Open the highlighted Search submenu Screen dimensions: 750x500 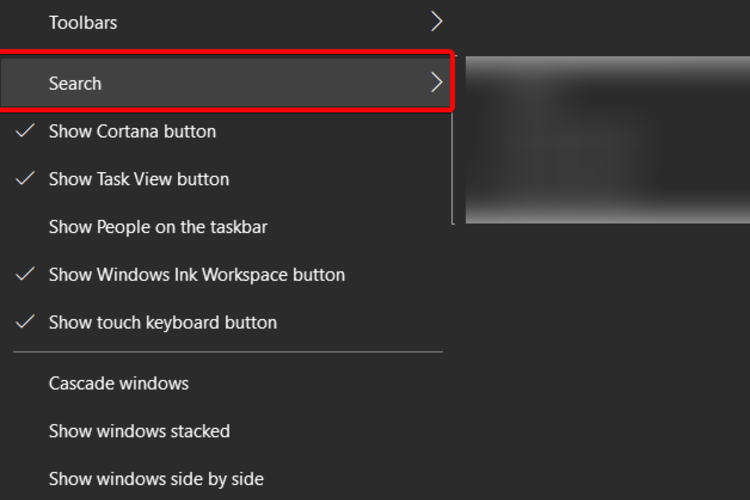[x=226, y=83]
